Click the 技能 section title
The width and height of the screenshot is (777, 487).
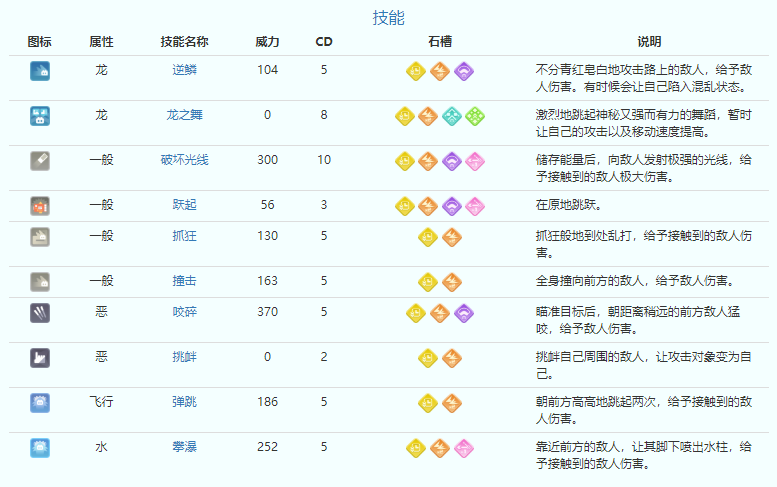tap(388, 18)
